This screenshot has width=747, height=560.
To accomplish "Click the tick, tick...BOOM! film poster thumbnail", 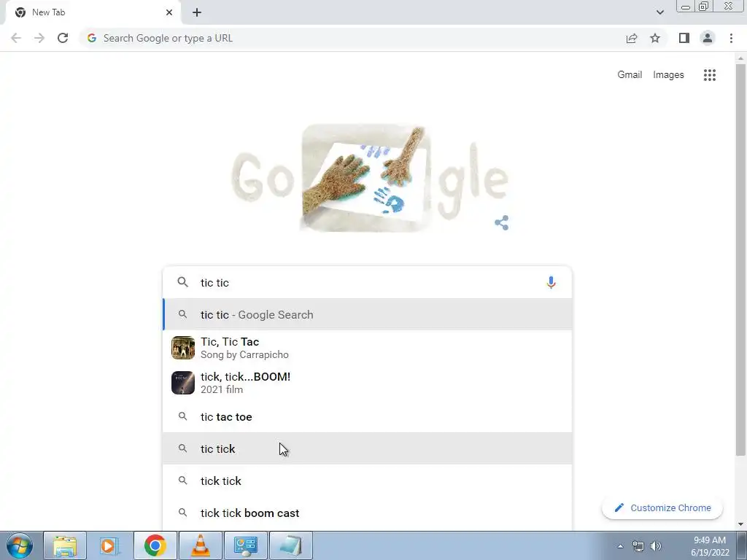I will coord(183,383).
